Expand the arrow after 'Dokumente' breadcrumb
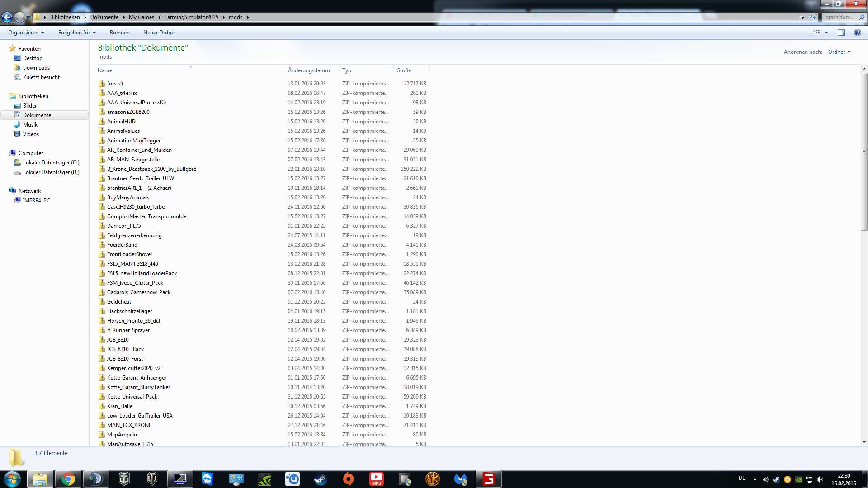Viewport: 868px width, 488px height. tap(123, 17)
